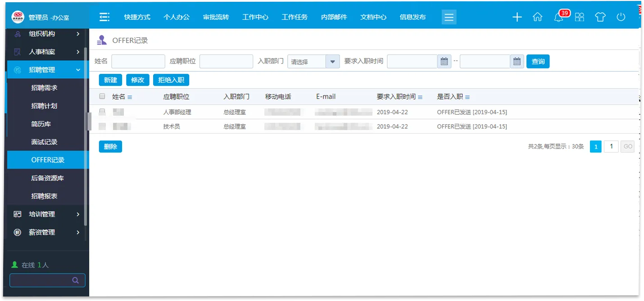Open the 工作中心 menu
The height and width of the screenshot is (301, 644).
255,17
